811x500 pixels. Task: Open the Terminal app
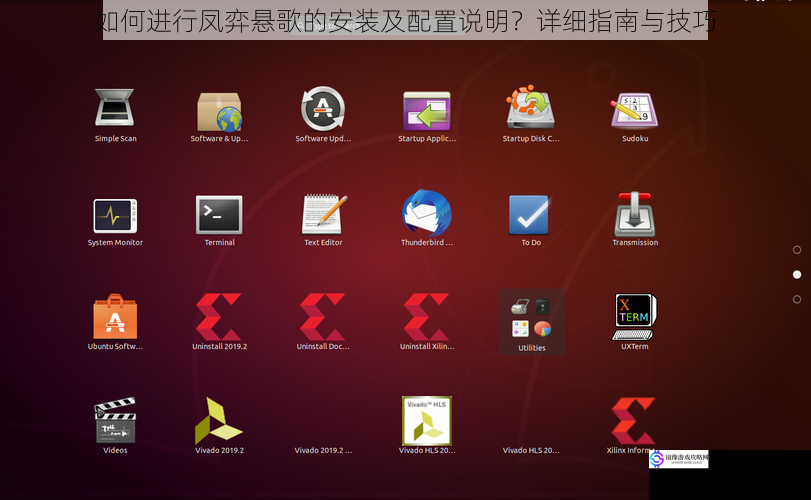[x=219, y=215]
